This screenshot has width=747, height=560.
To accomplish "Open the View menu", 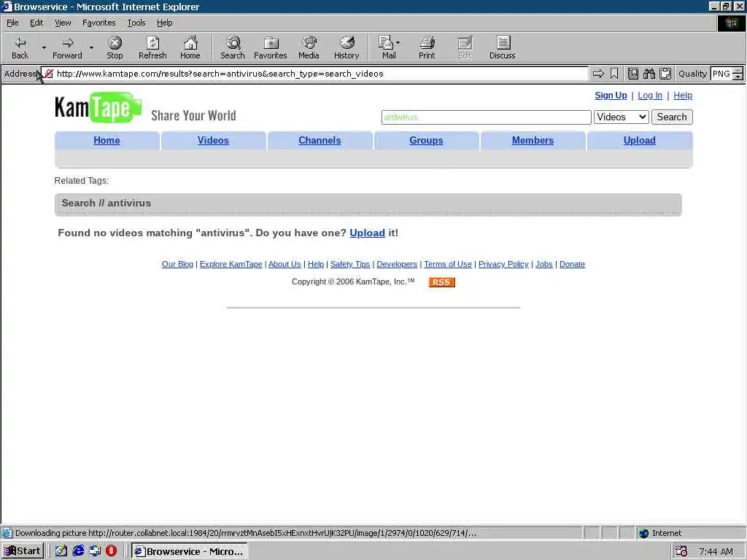I will pyautogui.click(x=63, y=23).
